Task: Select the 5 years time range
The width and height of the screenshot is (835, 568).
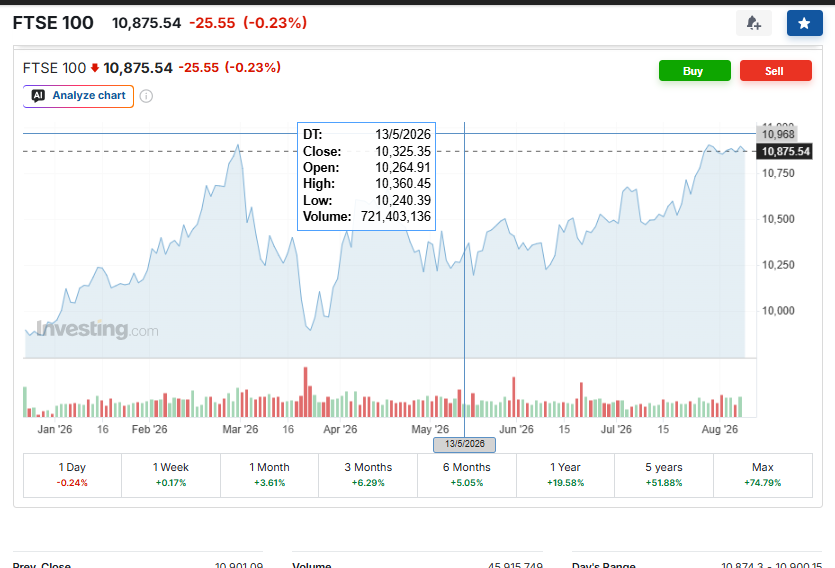Action: pyautogui.click(x=664, y=475)
